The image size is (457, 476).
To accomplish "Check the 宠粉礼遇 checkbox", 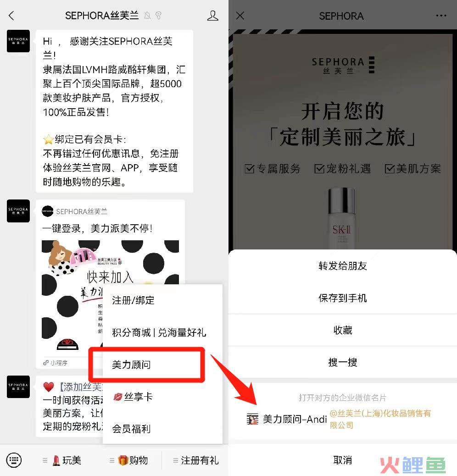I will (x=319, y=169).
